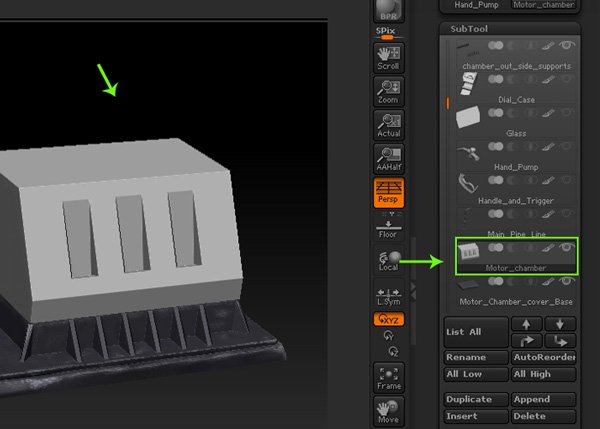Image resolution: width=600 pixels, height=429 pixels.
Task: Click the Zoom view icon
Action: coord(388,93)
